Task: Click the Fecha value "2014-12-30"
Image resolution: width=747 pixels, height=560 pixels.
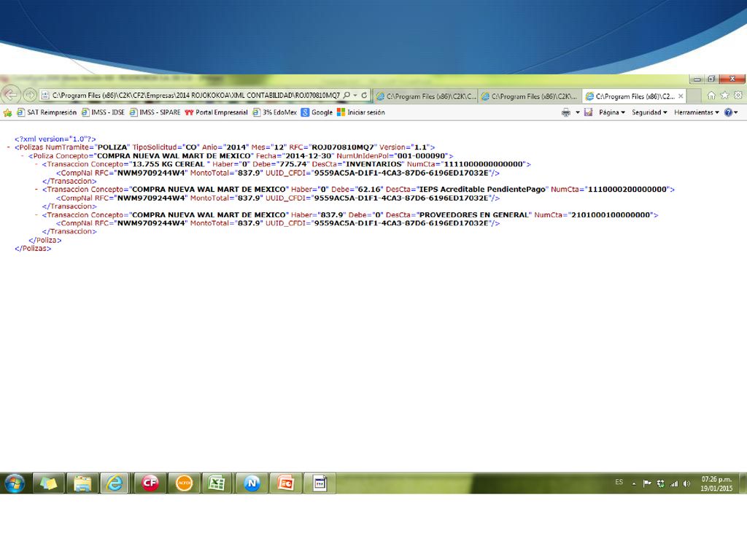Action: coord(309,156)
